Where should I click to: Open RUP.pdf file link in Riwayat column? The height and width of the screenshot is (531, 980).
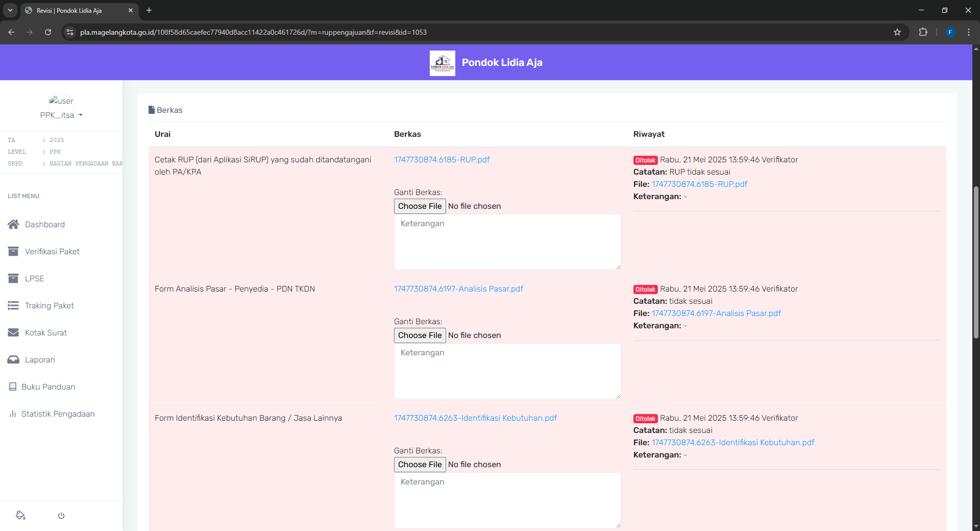[x=699, y=184]
